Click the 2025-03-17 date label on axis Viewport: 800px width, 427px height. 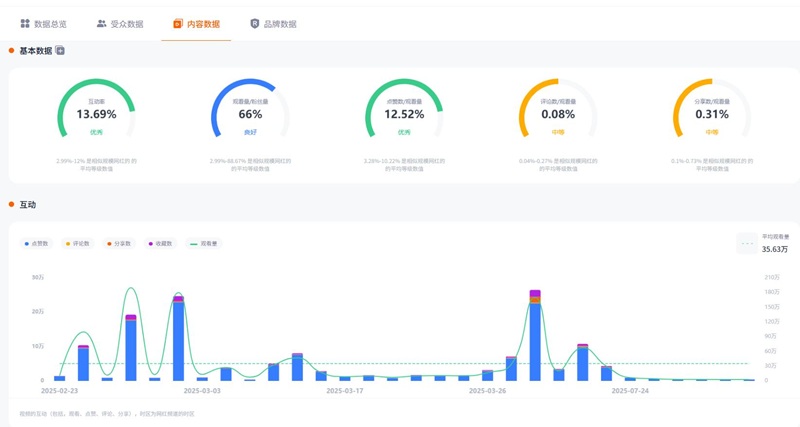pyautogui.click(x=344, y=391)
